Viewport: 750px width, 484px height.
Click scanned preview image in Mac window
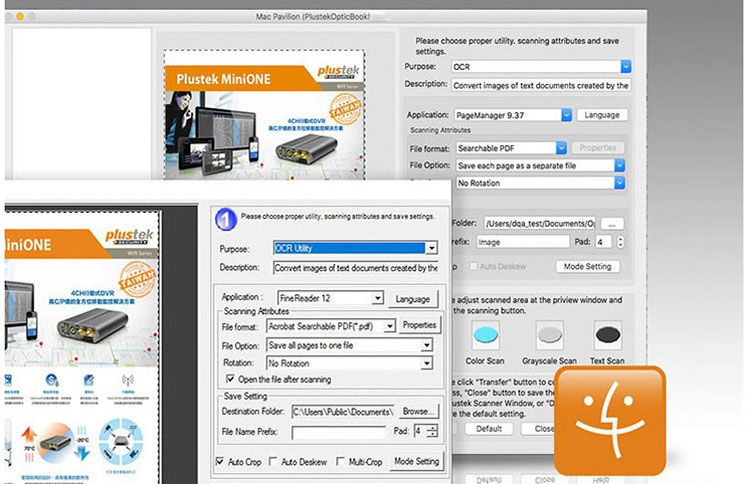pyautogui.click(x=265, y=115)
